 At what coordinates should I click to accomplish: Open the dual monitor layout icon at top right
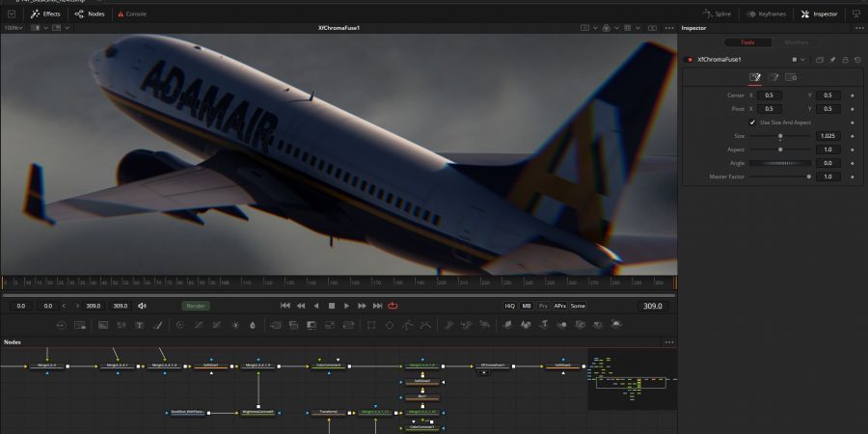coord(857,14)
